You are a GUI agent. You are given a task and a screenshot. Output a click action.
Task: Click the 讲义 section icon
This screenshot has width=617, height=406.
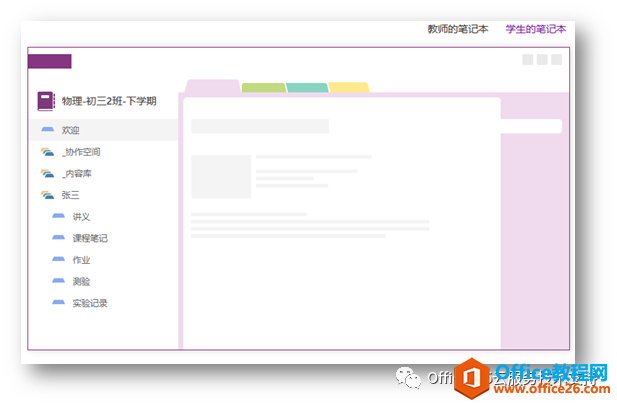59,216
